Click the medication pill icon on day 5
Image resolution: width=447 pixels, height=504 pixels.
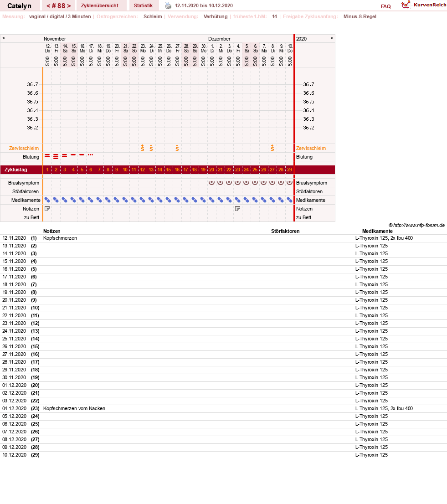pos(82,200)
